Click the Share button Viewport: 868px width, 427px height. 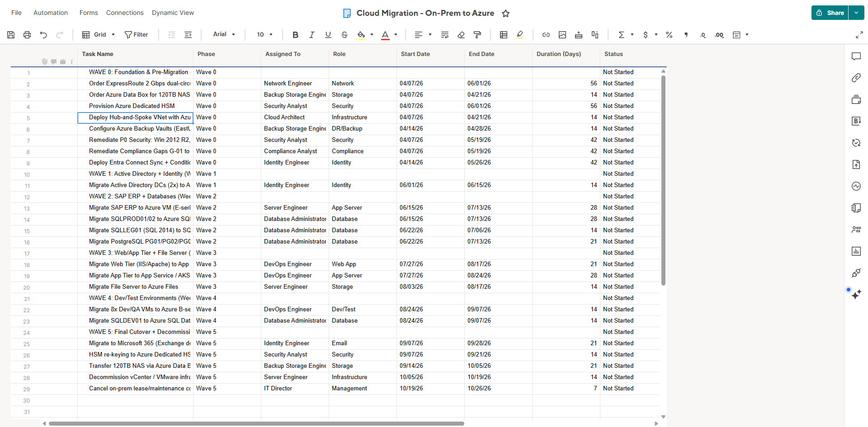pos(829,12)
